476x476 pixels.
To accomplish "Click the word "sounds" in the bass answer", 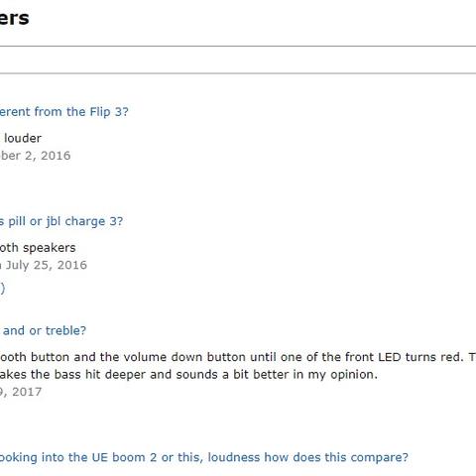I will [x=197, y=375].
